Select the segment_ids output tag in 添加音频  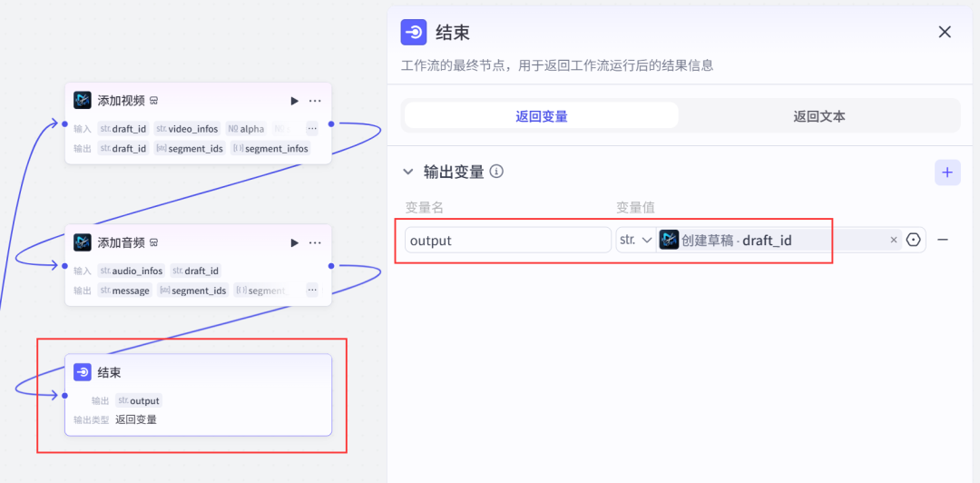point(193,291)
